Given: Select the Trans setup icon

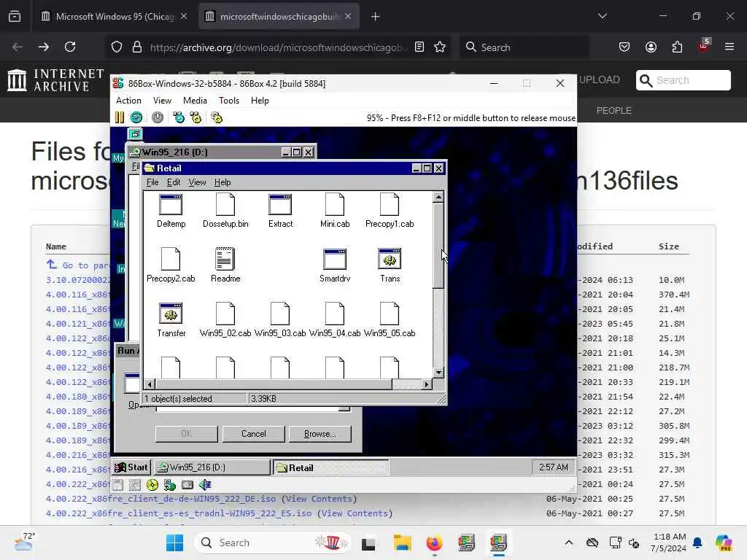Looking at the screenshot, I should [390, 265].
